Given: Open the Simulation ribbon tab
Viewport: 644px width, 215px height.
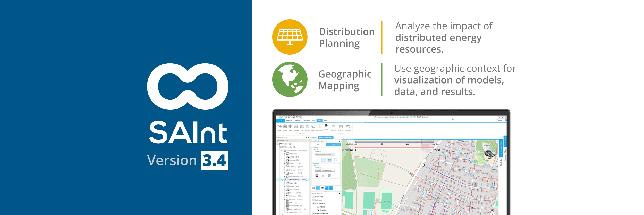Looking at the screenshot, I should pyautogui.click(x=306, y=121).
